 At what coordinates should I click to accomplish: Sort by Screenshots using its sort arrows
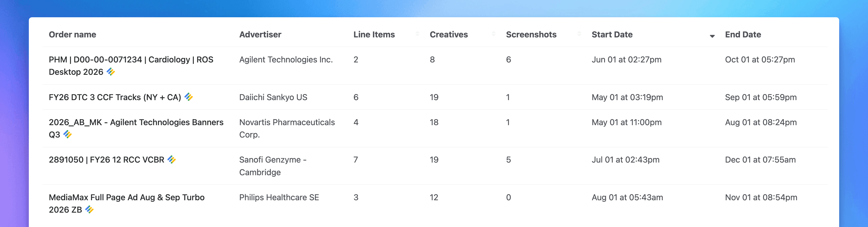(x=579, y=34)
